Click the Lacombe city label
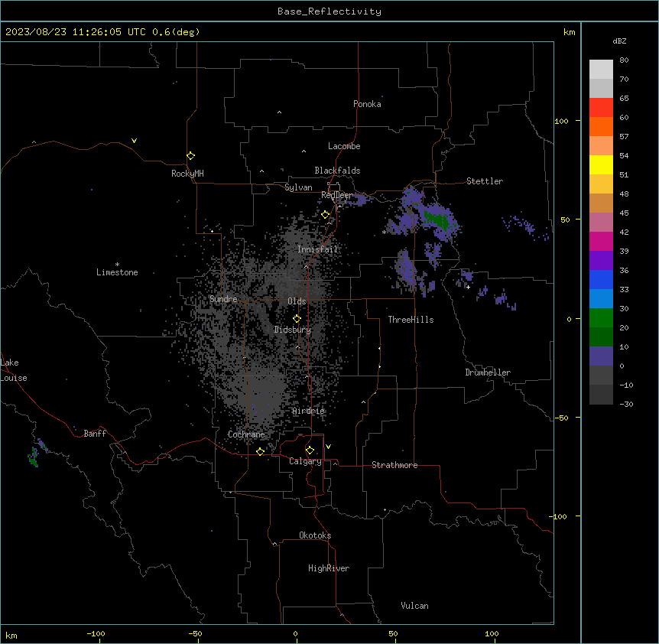Image resolution: width=659 pixels, height=644 pixels. [344, 146]
